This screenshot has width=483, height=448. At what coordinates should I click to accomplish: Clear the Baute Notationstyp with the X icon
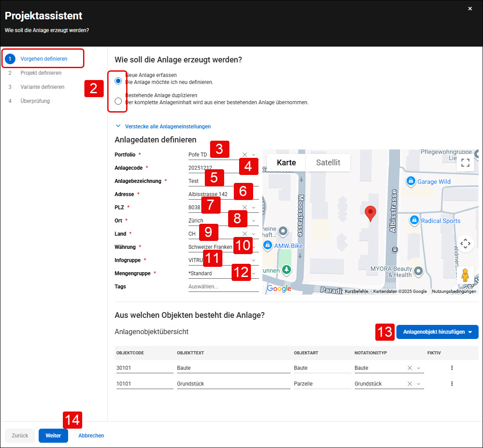(x=410, y=368)
